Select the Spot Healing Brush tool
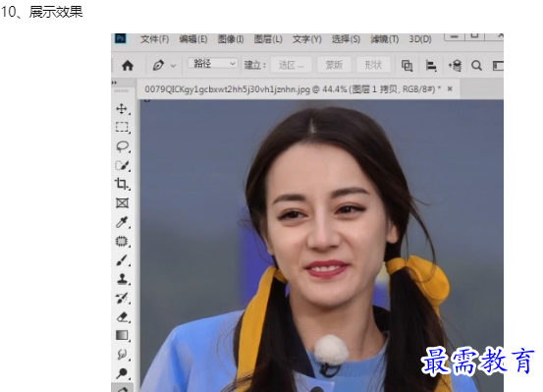This screenshot has width=543, height=392. click(122, 241)
